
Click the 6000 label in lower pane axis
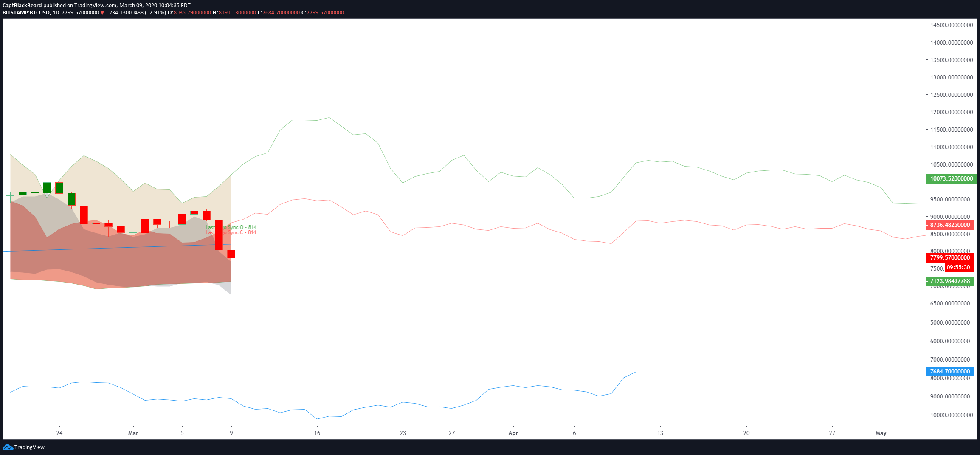(950, 341)
